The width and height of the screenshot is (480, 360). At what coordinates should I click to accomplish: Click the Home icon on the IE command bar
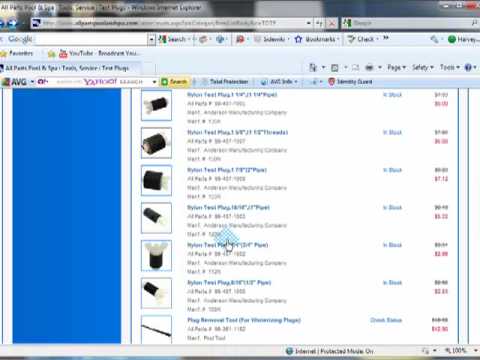(x=313, y=68)
